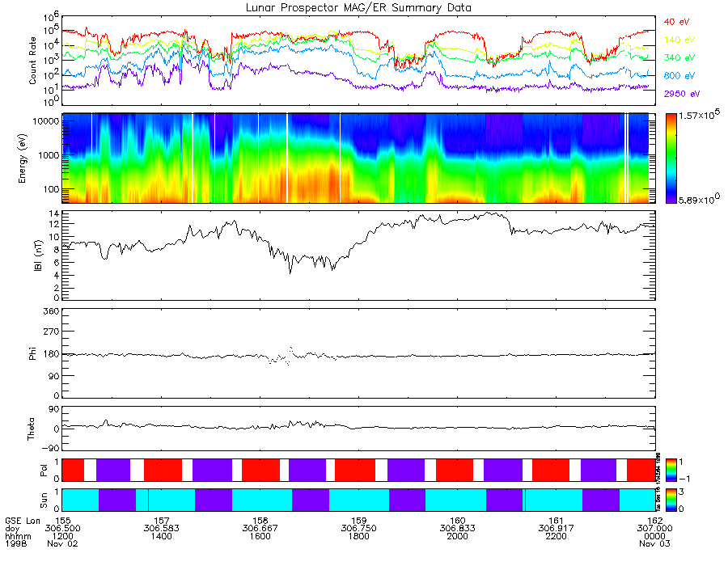The image size is (728, 566).
Task: Click the Pol axis label
Action: coord(44,471)
